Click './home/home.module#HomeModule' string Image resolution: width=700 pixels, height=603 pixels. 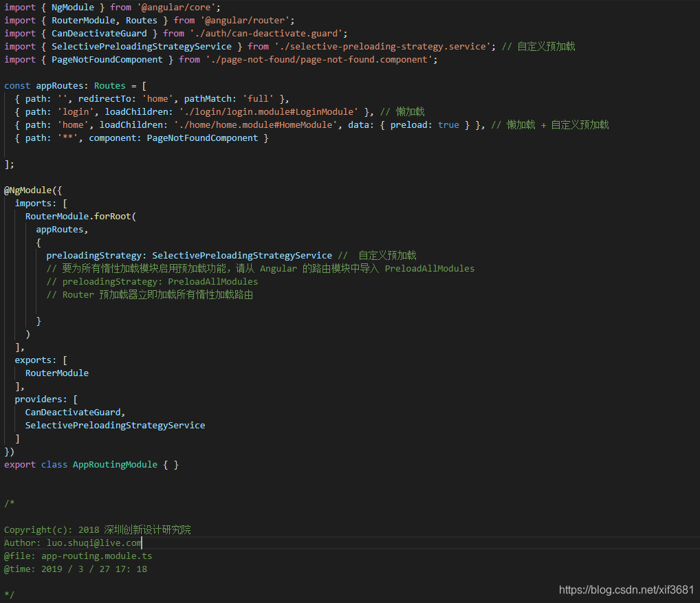pyautogui.click(x=255, y=125)
